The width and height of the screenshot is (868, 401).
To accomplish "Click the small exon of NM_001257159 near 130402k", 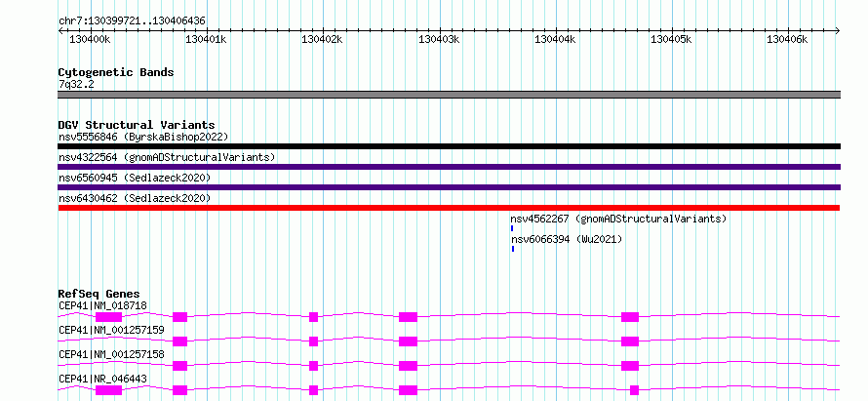I will 313,341.
